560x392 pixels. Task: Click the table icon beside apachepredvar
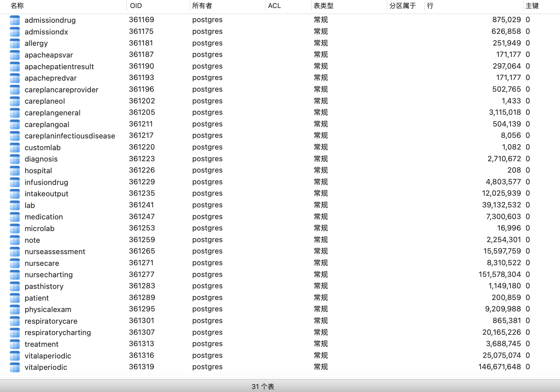15,78
